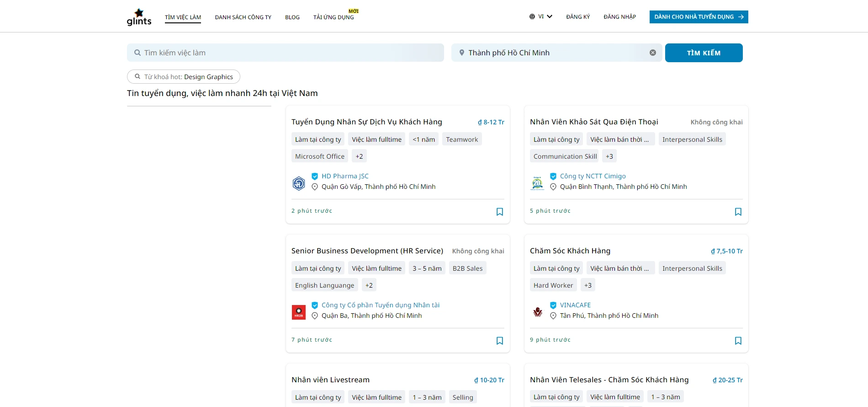Open Nhân Viên Khảo Sát Qua Điện Thoại title
Image resolution: width=868 pixels, height=407 pixels.
(594, 122)
